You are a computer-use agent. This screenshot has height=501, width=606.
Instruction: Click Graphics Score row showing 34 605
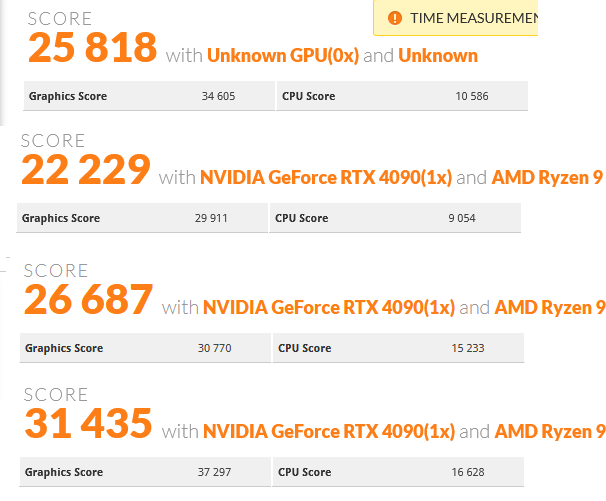tap(149, 96)
